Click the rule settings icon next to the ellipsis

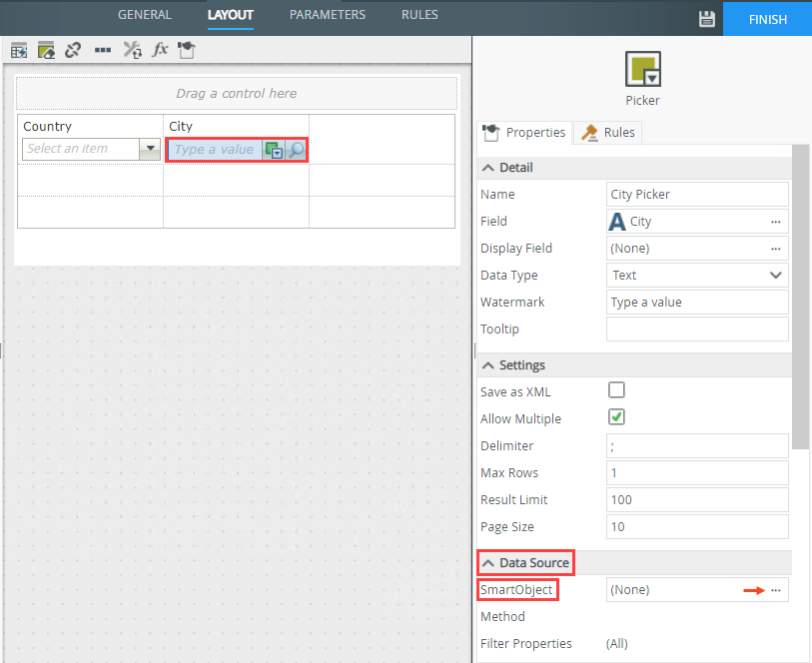tap(132, 50)
